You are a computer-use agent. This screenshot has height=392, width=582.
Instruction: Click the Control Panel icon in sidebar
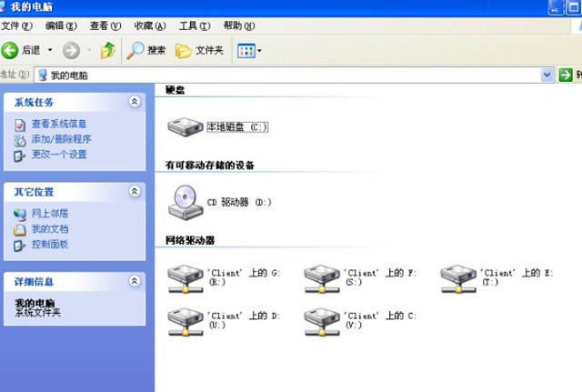19,246
